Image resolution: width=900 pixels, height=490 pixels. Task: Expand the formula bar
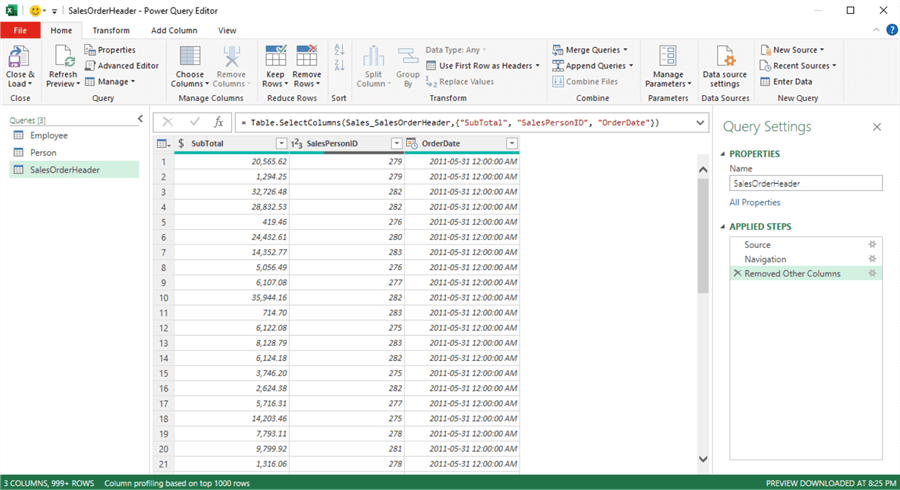698,122
